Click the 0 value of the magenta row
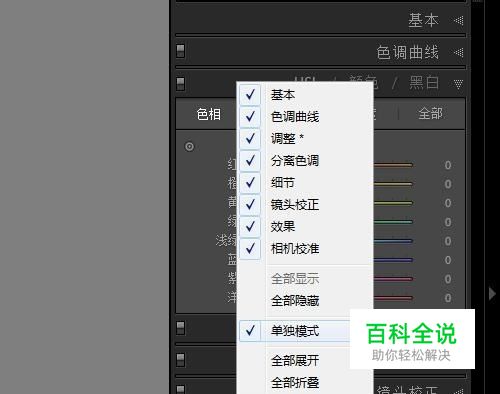This screenshot has width=500, height=394. (448, 298)
